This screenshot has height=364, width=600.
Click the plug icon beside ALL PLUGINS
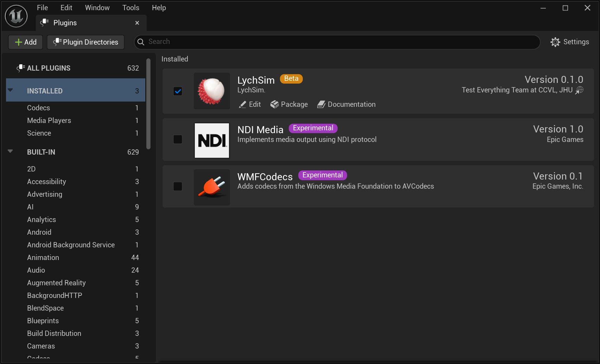pos(21,68)
